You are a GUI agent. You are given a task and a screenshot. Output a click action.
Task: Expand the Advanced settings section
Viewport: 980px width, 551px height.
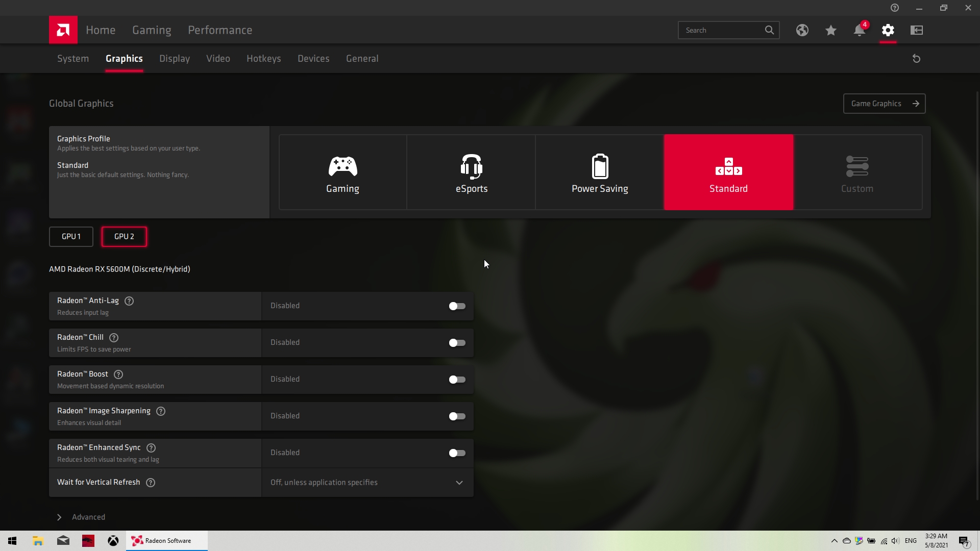(59, 517)
